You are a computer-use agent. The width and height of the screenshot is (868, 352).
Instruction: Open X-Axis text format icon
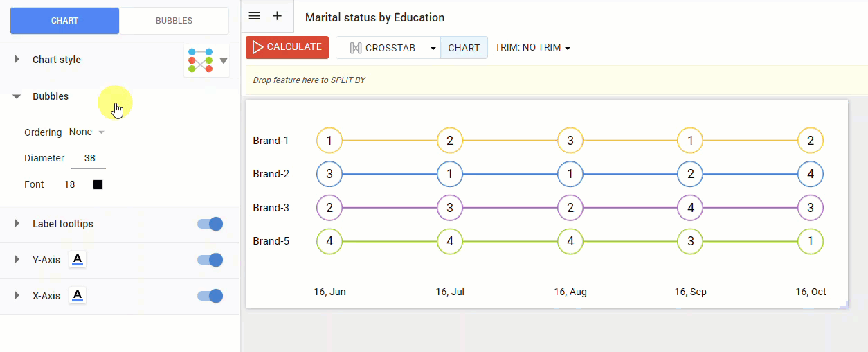point(78,296)
